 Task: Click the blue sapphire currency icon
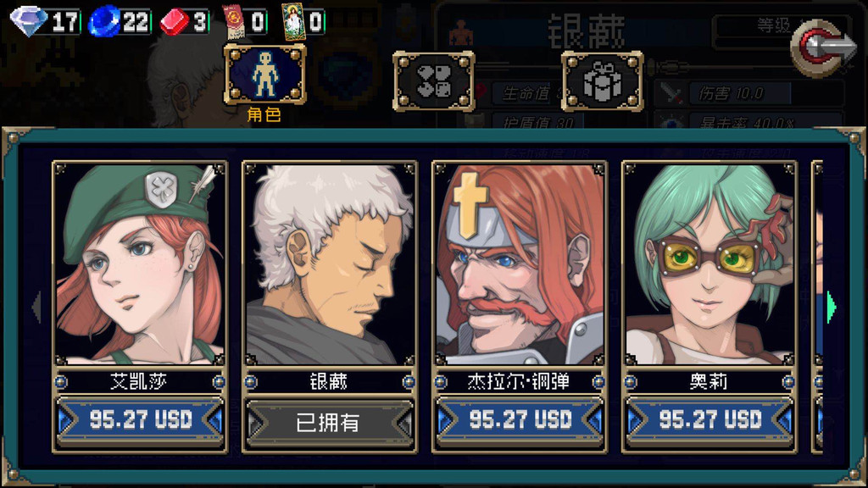point(104,21)
